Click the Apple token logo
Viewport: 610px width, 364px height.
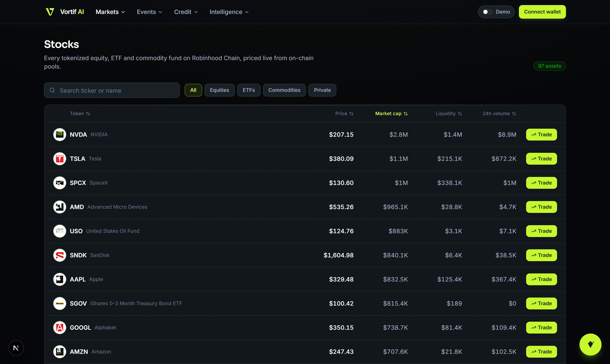[x=60, y=279]
